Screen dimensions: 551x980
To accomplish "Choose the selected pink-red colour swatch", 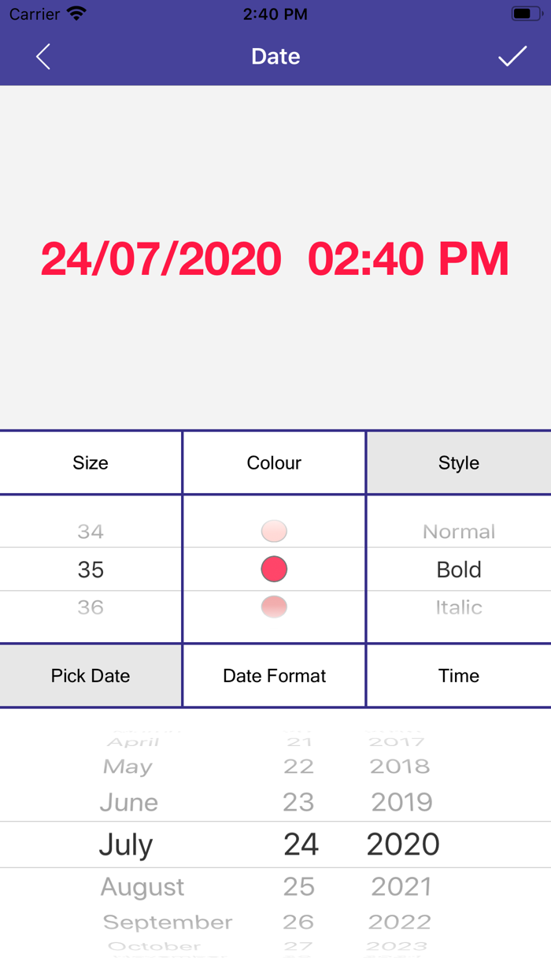I will [274, 569].
